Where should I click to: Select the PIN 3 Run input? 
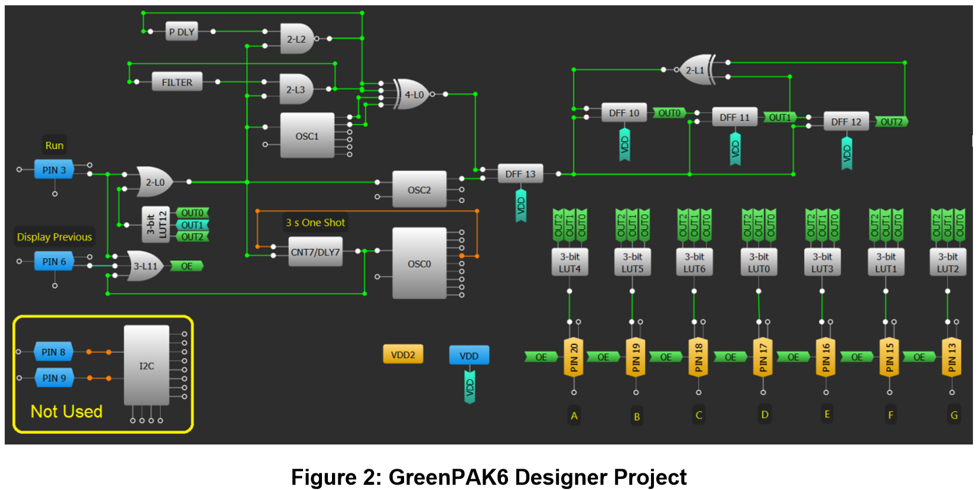coord(54,170)
